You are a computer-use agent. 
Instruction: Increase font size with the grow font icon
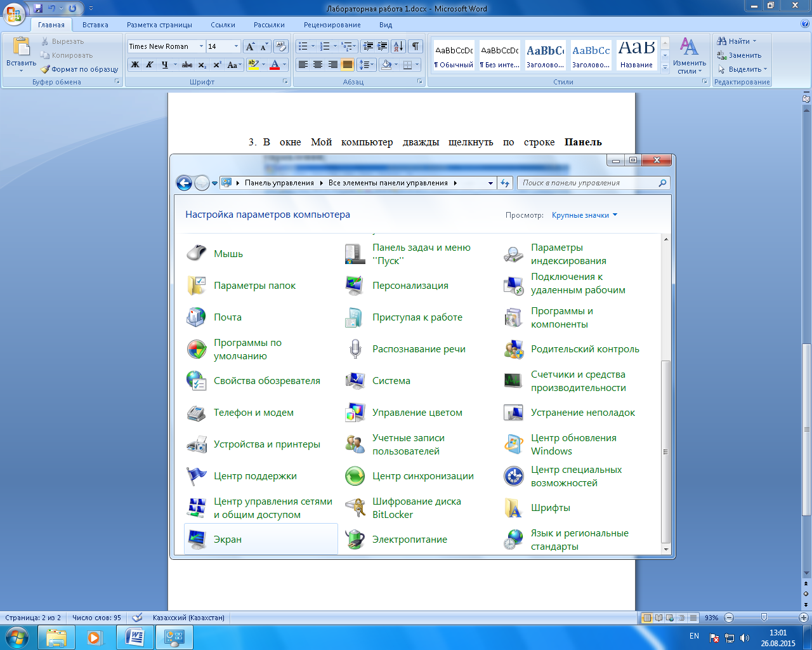click(x=250, y=46)
